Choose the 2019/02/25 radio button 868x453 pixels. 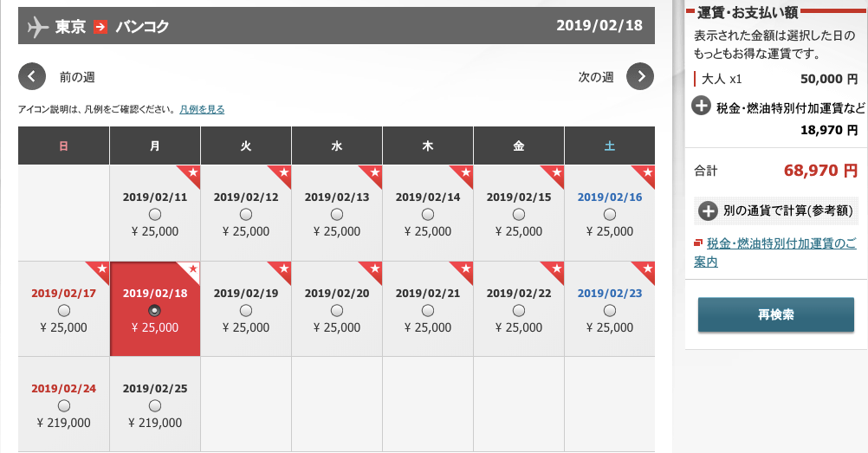click(155, 406)
